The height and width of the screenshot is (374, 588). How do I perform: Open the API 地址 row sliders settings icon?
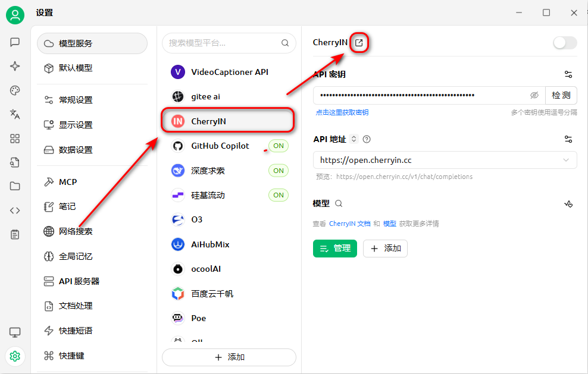[x=568, y=139]
